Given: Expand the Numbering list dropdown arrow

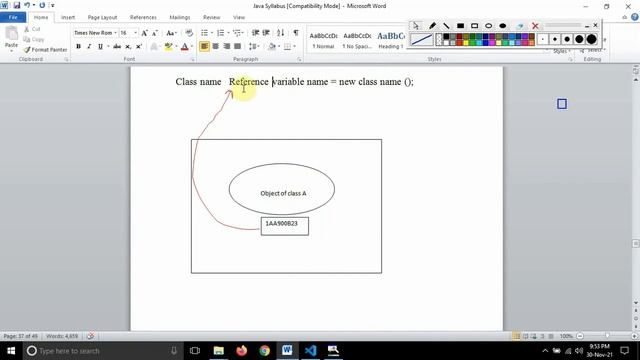Looking at the screenshot, I should (x=228, y=33).
